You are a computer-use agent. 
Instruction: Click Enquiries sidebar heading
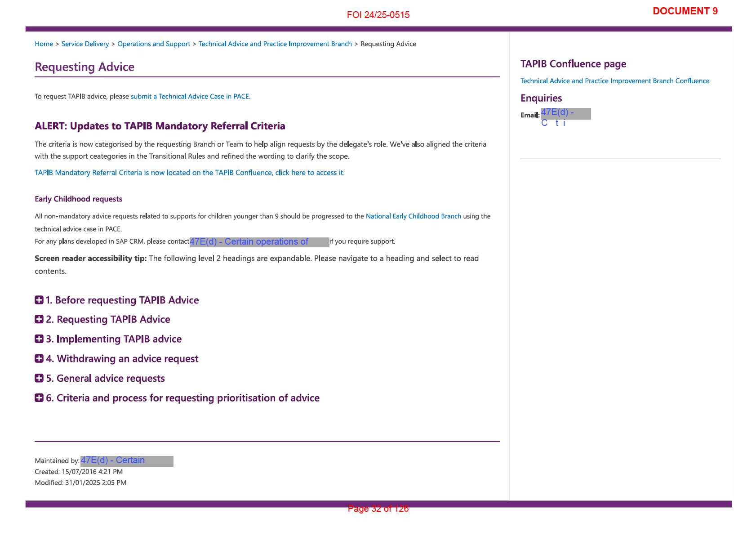(541, 98)
